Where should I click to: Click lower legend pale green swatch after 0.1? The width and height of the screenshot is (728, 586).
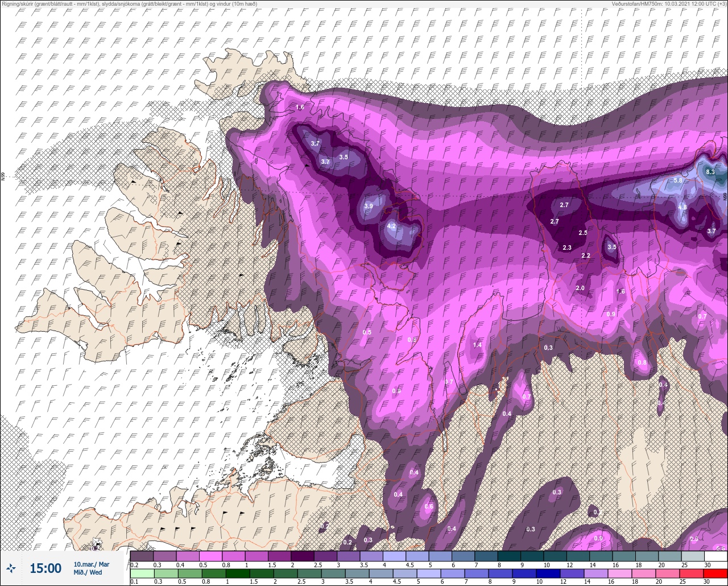pyautogui.click(x=142, y=573)
